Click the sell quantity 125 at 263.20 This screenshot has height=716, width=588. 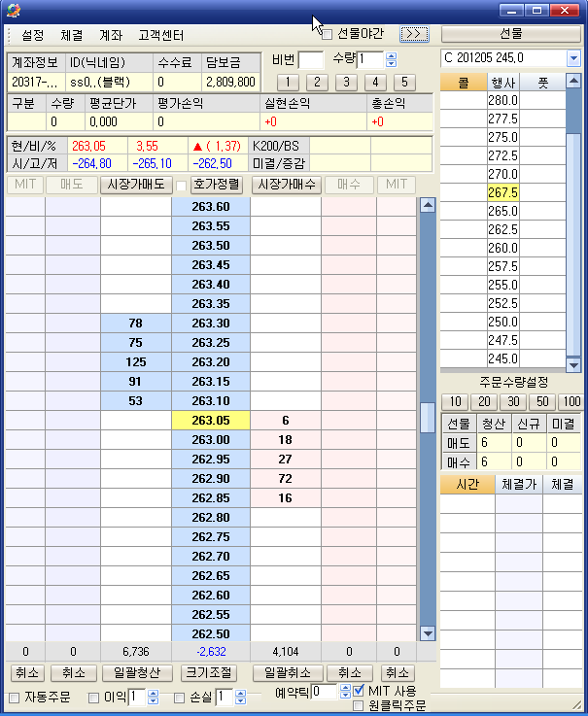click(x=136, y=362)
